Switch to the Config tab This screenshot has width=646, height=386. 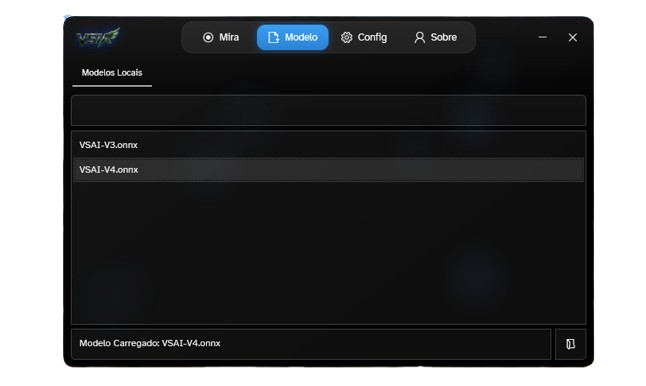364,37
